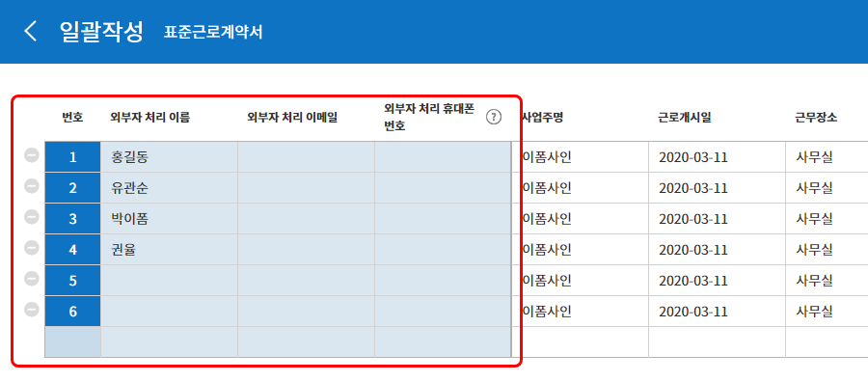This screenshot has height=382, width=868.
Task: Go back using the header arrow
Action: tap(30, 32)
